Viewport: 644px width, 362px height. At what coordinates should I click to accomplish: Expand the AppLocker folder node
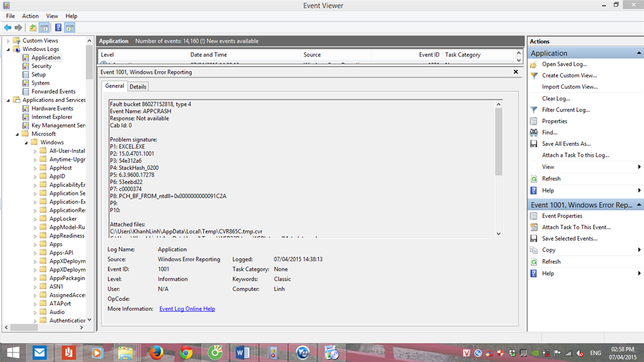pos(35,219)
